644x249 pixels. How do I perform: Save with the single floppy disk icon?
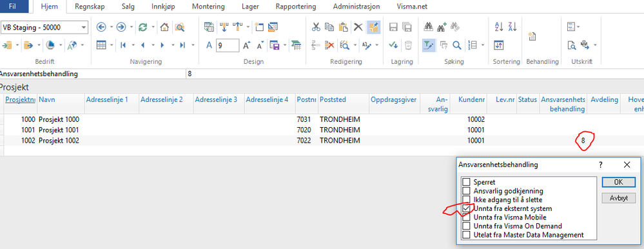coord(393,27)
